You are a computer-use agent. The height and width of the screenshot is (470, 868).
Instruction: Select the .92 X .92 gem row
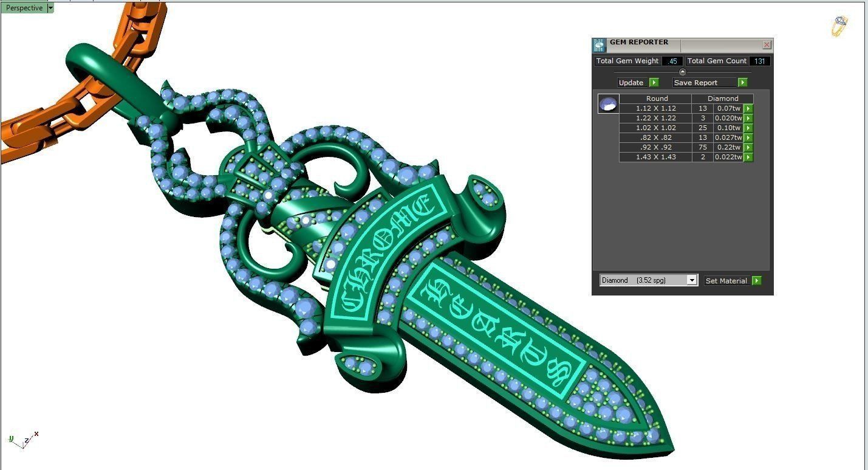(x=686, y=147)
